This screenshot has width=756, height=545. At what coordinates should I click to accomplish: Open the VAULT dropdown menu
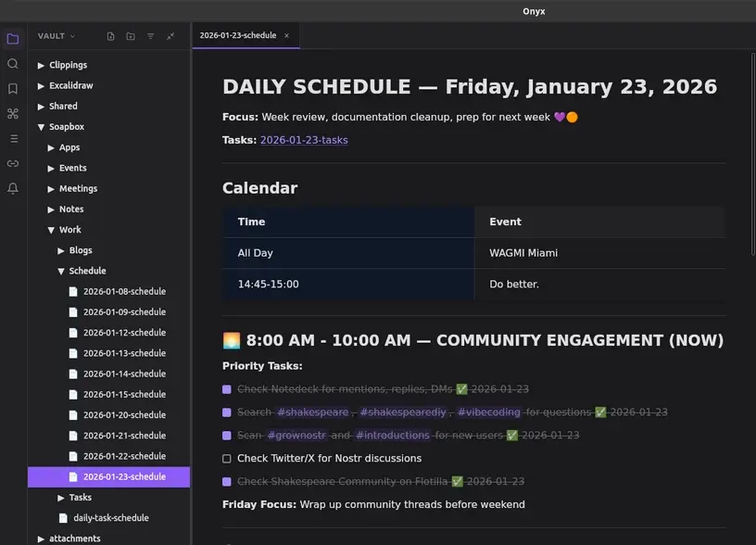[57, 36]
